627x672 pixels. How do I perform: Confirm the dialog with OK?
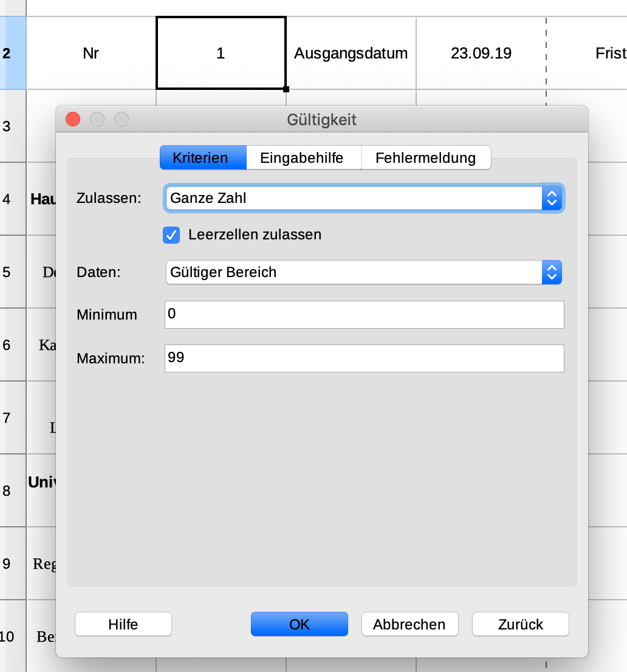click(300, 624)
